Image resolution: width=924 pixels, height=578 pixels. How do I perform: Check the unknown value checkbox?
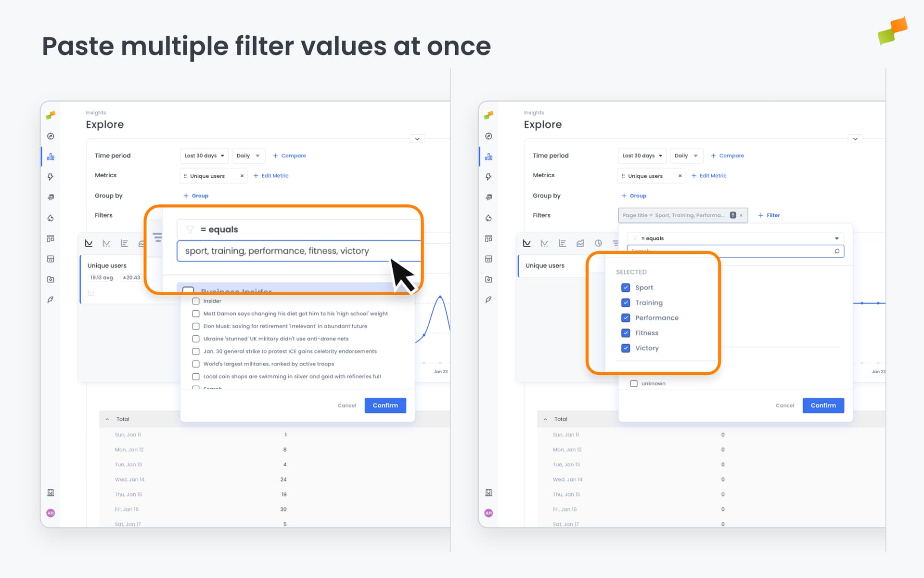pyautogui.click(x=634, y=383)
